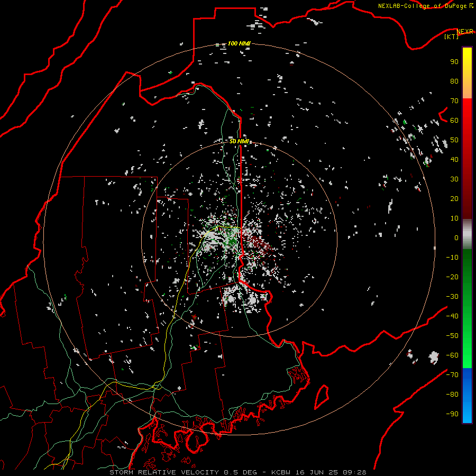This screenshot has height=476, width=476.
Task: Click the 20 knot scale value
Action: pyautogui.click(x=454, y=198)
